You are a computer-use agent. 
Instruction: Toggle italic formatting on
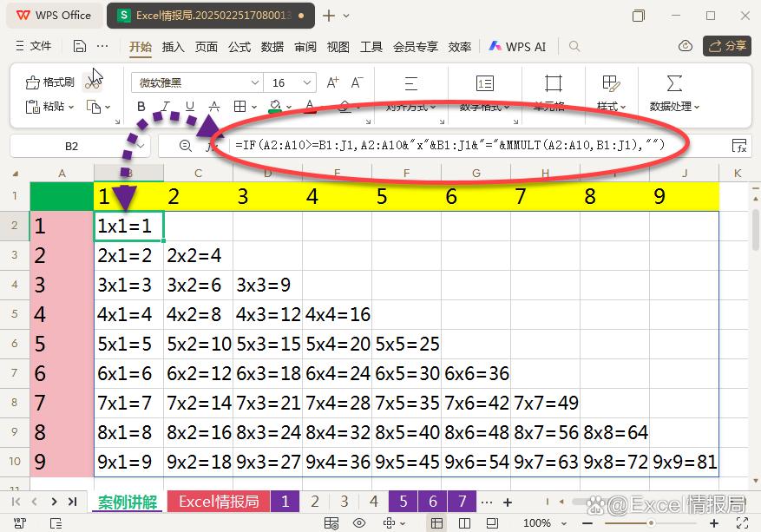point(166,104)
